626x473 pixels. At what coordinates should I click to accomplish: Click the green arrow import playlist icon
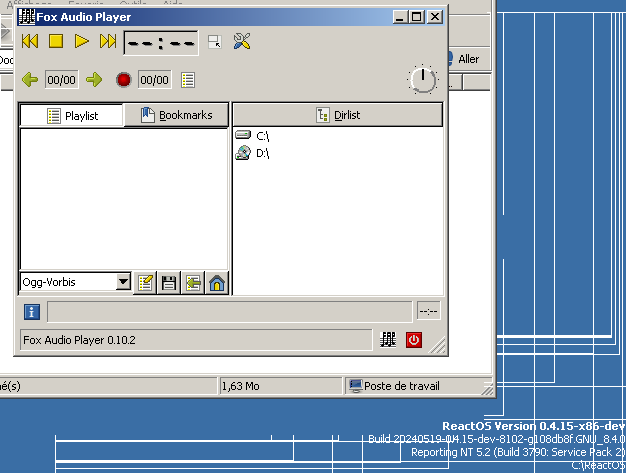point(193,283)
